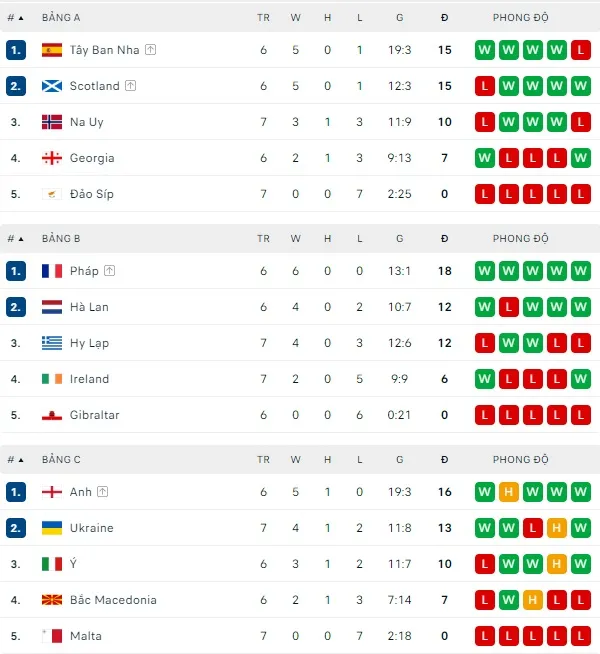This screenshot has width=600, height=654.
Task: Click the Spain flag icon
Action: [52, 50]
